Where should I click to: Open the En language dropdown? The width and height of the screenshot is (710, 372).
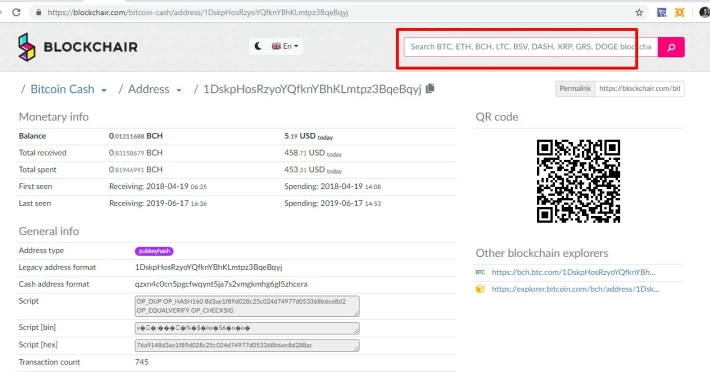[285, 46]
